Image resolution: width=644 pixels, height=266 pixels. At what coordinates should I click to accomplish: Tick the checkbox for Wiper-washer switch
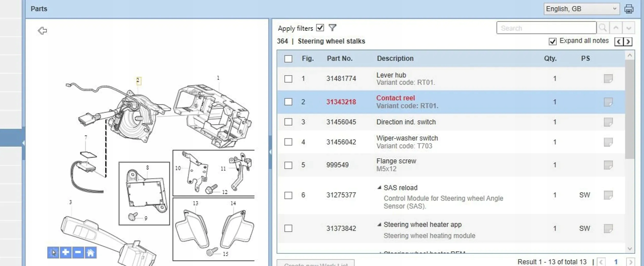point(288,142)
